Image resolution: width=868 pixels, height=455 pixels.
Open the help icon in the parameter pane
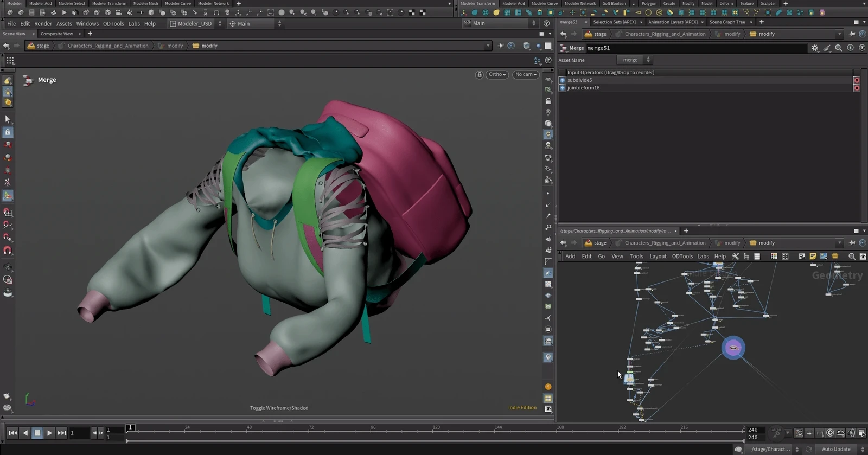click(862, 48)
